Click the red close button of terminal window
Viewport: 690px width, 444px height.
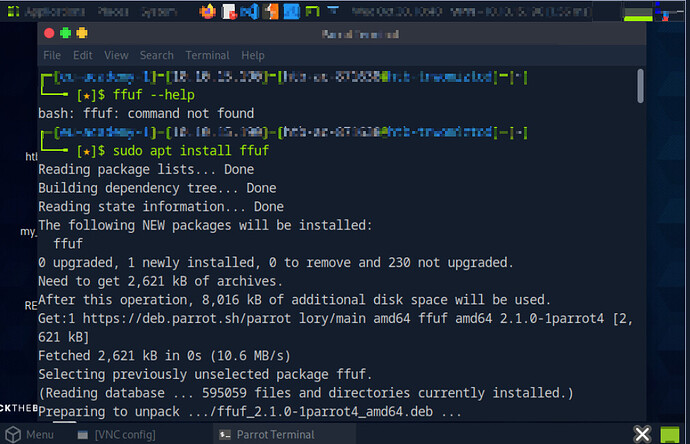pos(49,33)
